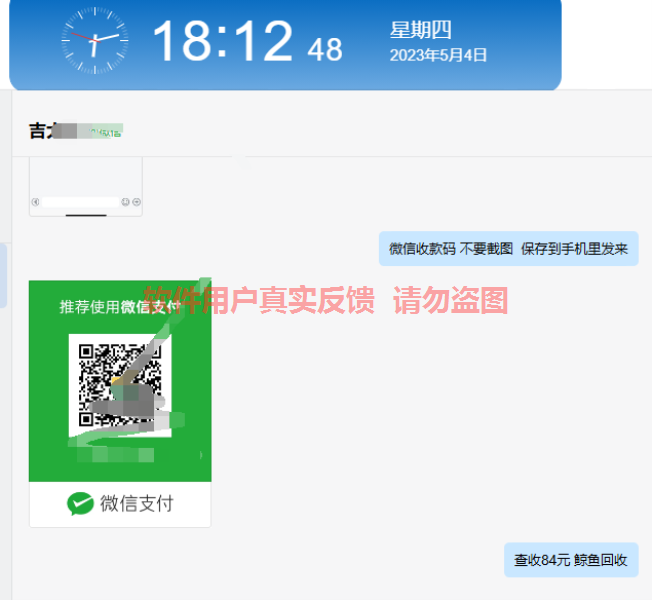
Task: Click the chat contact name in header
Action: click(76, 131)
